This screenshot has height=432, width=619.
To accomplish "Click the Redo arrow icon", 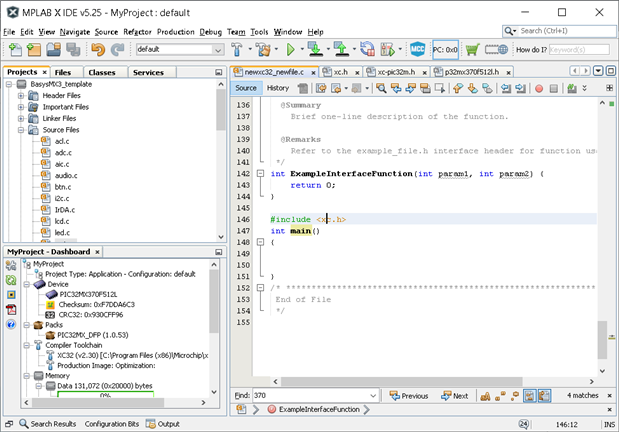I will point(117,49).
